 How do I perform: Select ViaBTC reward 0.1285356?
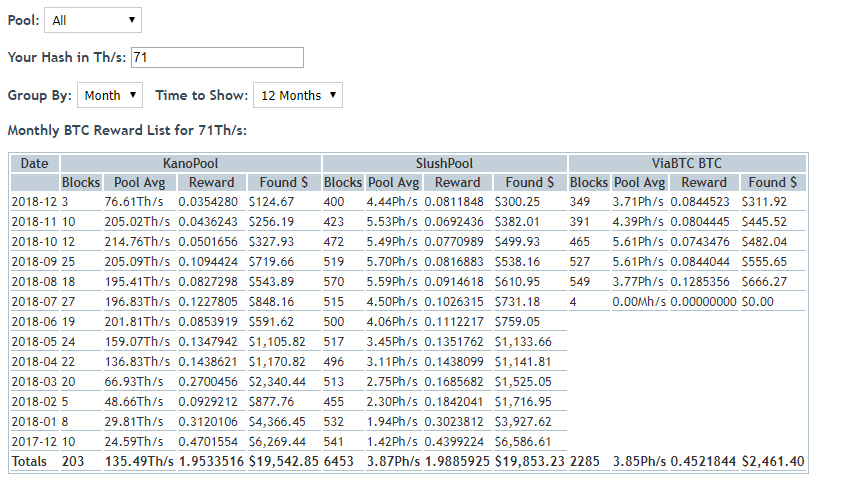tap(700, 282)
